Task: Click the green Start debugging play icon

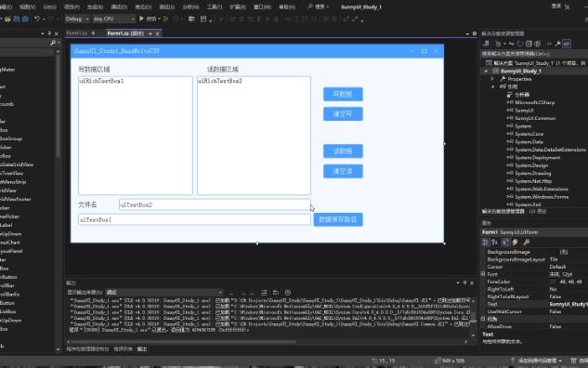Action: tap(141, 19)
